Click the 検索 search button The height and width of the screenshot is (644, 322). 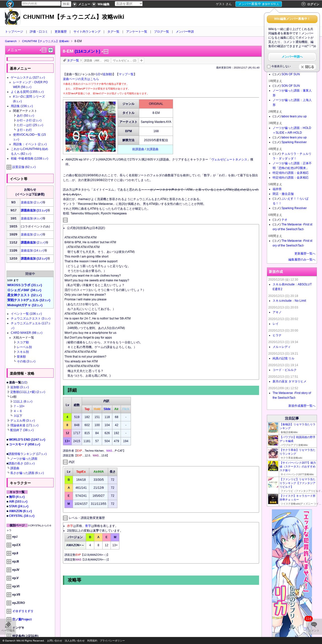(x=66, y=4)
